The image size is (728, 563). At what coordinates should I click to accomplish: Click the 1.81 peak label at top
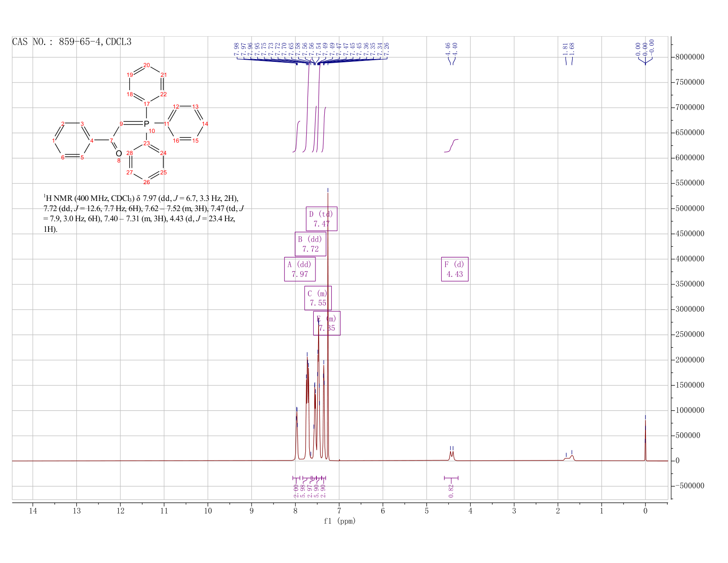[x=565, y=48]
